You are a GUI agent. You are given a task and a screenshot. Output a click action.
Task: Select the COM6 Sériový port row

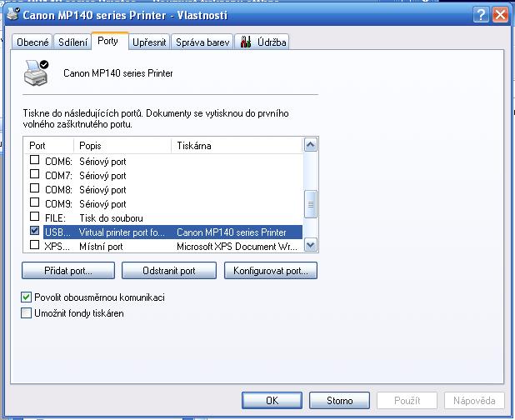[163, 162]
